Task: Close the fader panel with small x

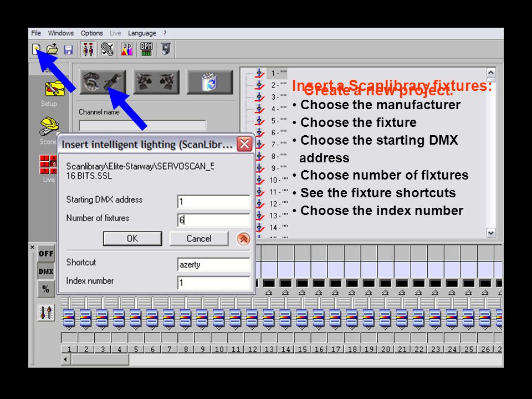Action: click(32, 247)
